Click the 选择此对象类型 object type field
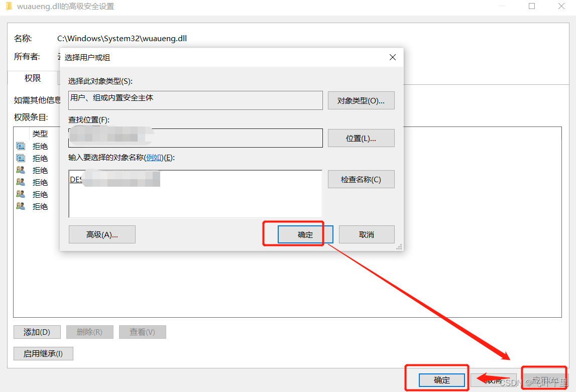The height and width of the screenshot is (392, 576). click(x=195, y=100)
